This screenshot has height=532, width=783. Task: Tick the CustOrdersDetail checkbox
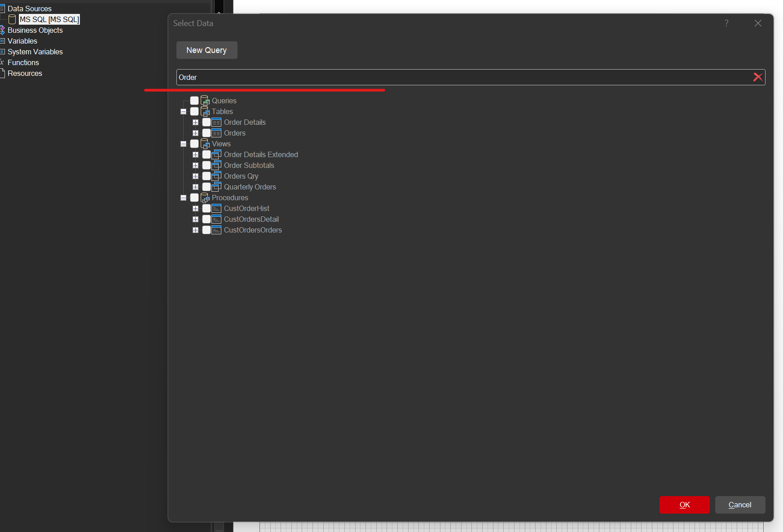click(x=207, y=219)
